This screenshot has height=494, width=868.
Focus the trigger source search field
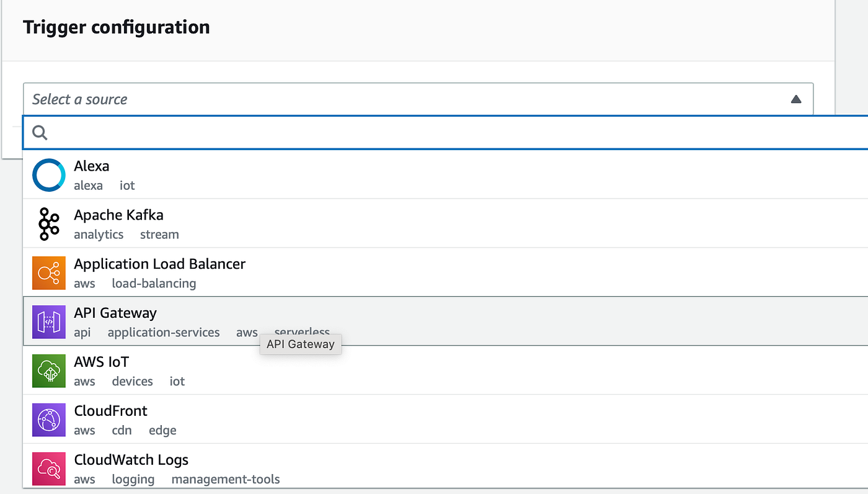tap(445, 132)
